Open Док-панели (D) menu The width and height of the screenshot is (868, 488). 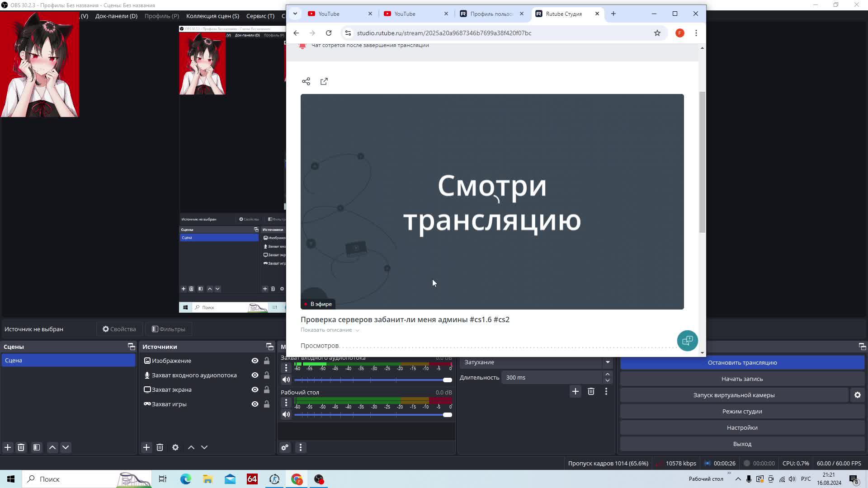coord(116,16)
